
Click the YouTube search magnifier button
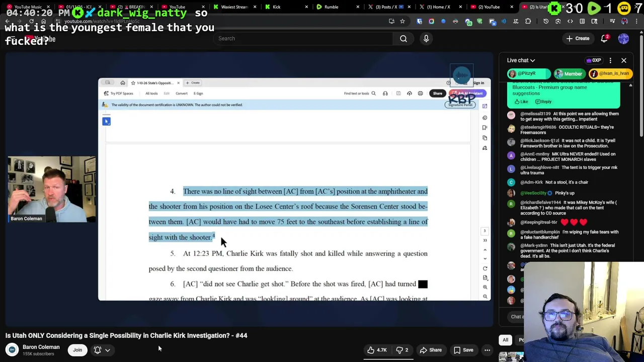click(404, 38)
